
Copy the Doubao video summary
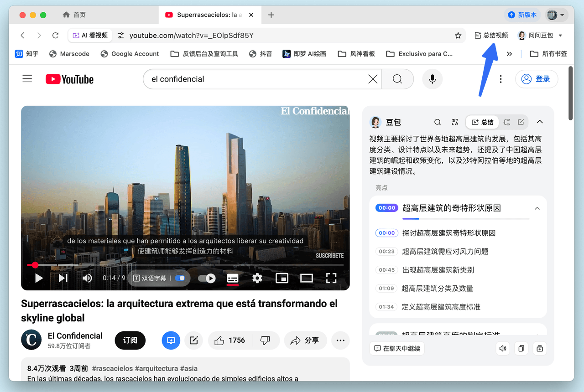(x=521, y=349)
